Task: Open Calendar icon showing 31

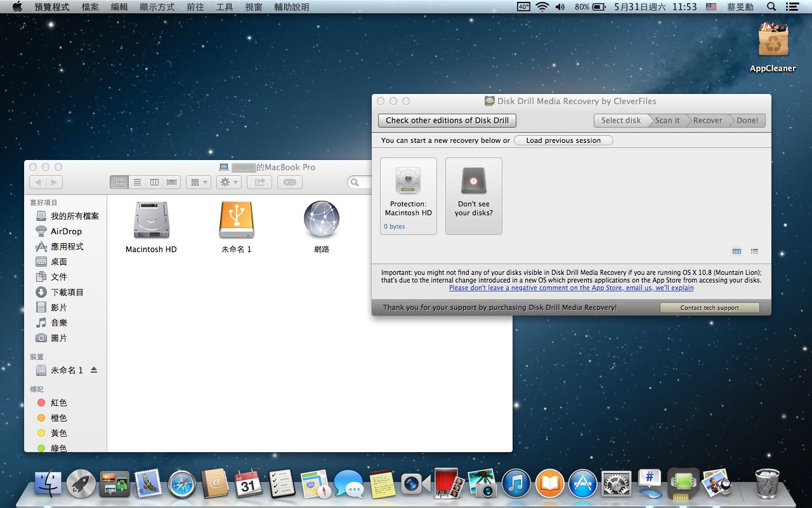Action: pos(248,485)
